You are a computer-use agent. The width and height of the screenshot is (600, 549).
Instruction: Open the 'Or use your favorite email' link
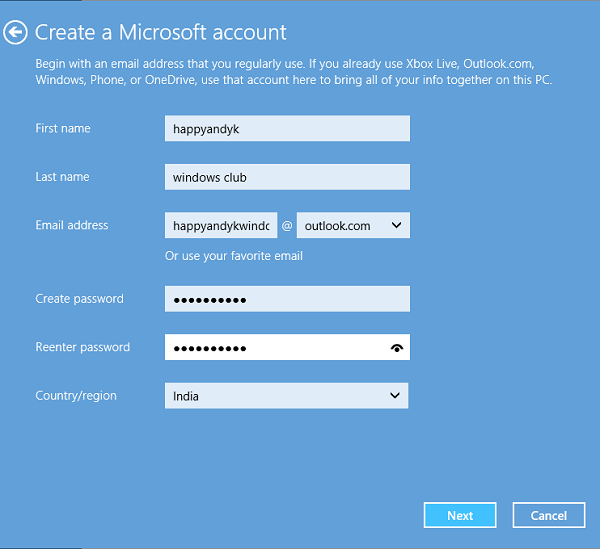[x=234, y=256]
